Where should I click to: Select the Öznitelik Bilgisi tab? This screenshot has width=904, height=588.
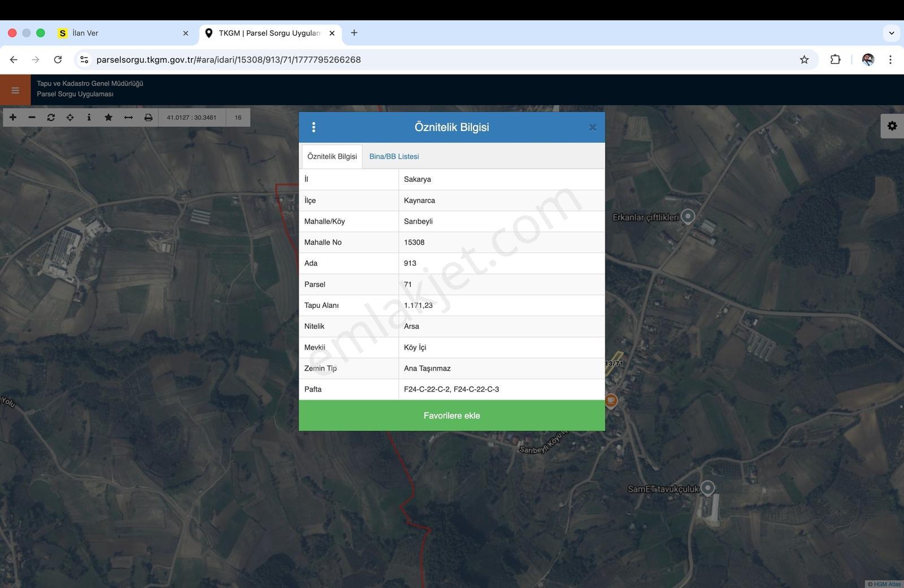pyautogui.click(x=332, y=156)
